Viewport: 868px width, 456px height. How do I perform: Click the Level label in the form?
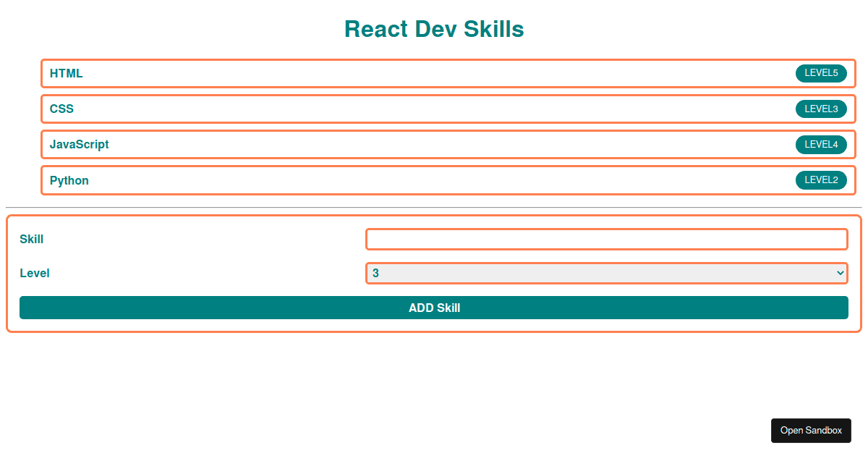[x=35, y=273]
